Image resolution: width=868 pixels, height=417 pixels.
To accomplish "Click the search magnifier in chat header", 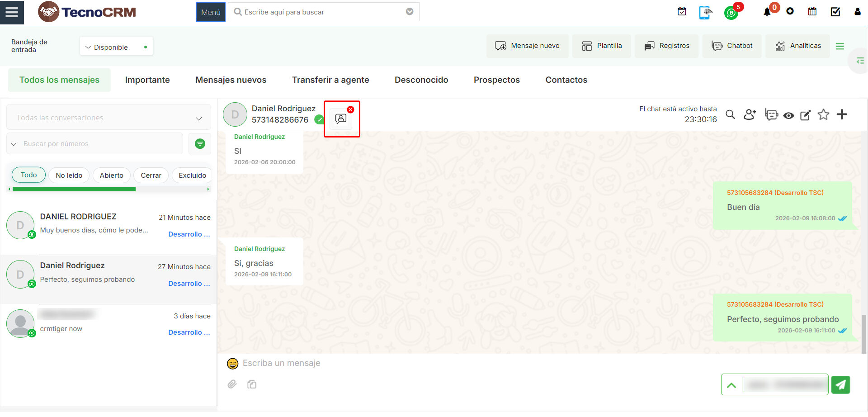I will pyautogui.click(x=730, y=115).
